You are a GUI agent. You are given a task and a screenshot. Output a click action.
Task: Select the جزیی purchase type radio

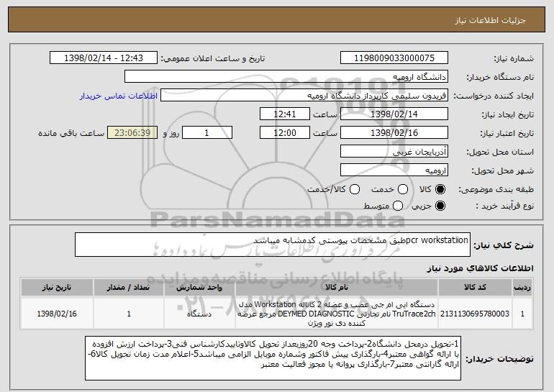tap(440, 206)
